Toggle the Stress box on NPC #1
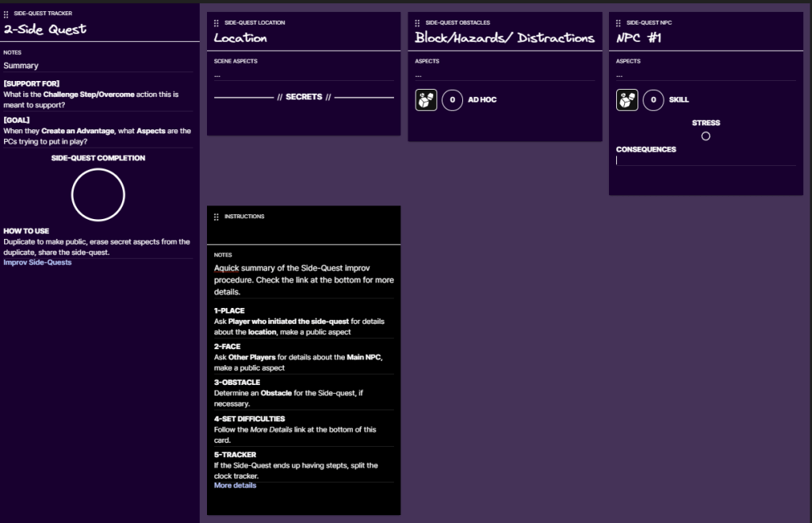Screen dimensions: 812x523 click(x=706, y=137)
